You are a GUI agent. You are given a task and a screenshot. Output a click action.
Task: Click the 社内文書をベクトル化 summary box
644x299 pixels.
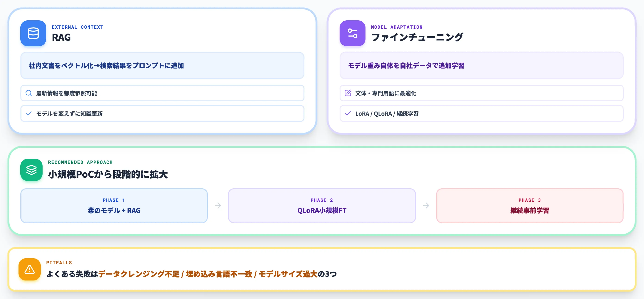point(162,65)
